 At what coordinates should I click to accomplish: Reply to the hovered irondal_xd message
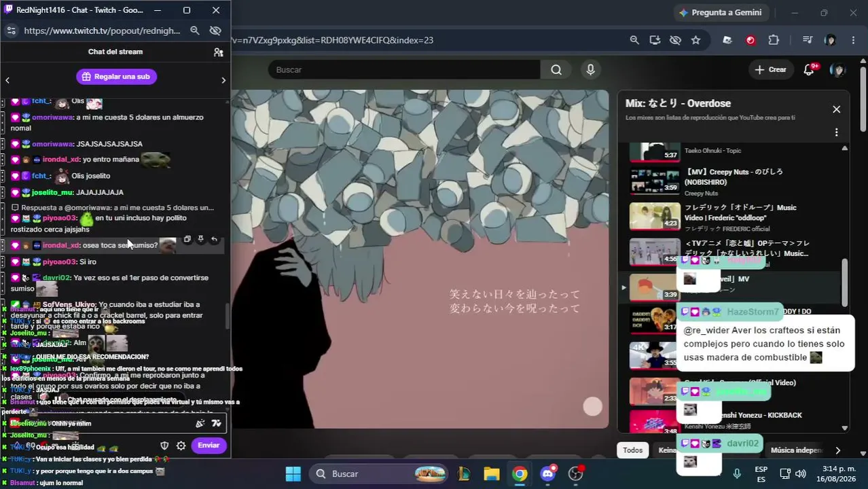coord(214,239)
